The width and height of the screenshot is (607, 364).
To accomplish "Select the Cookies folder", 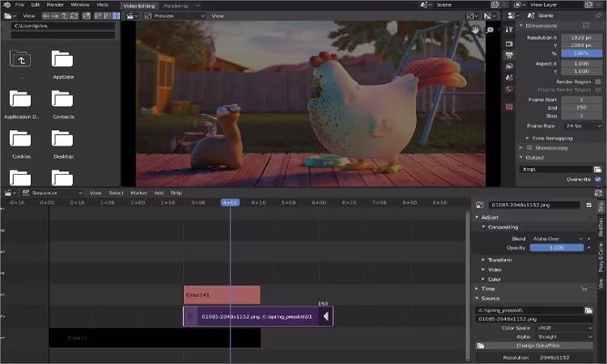I will (20, 143).
